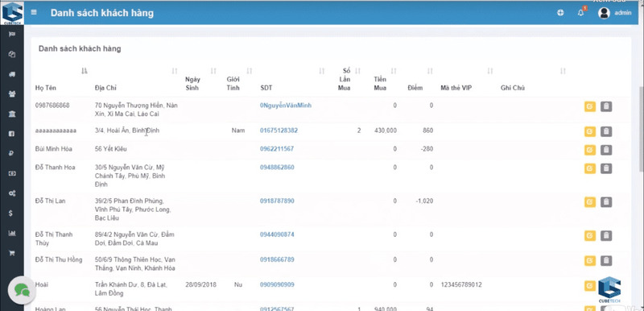Open the notifications bell
Viewport: 644px width, 311px height.
point(580,13)
